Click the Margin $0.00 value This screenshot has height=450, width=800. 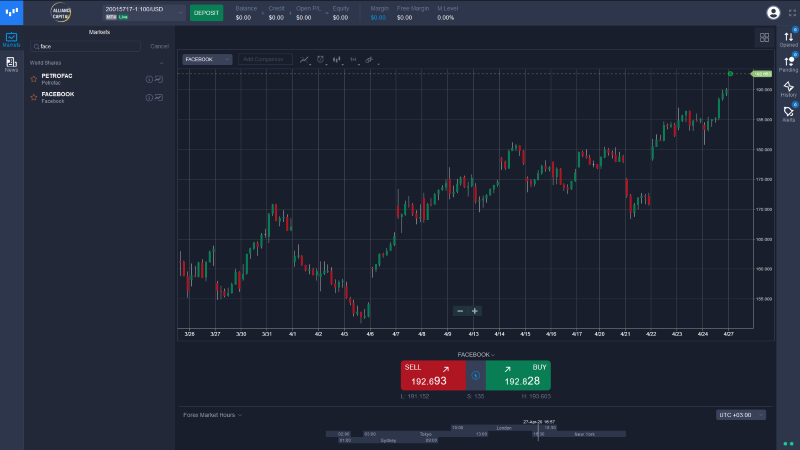(378, 17)
